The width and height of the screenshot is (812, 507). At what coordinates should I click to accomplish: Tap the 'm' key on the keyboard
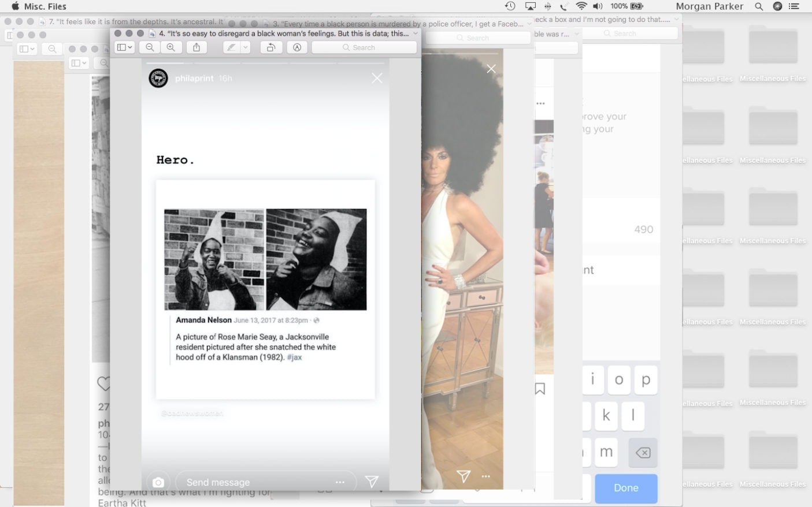(x=606, y=452)
